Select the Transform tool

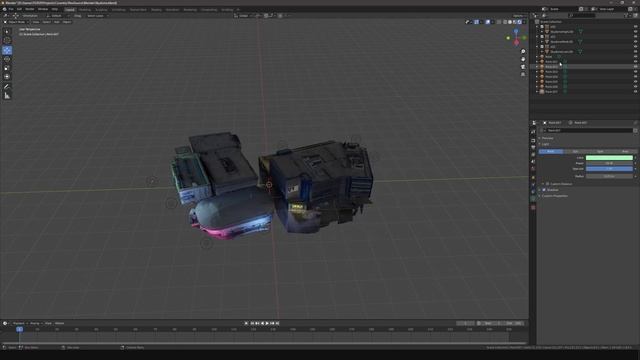[7, 77]
